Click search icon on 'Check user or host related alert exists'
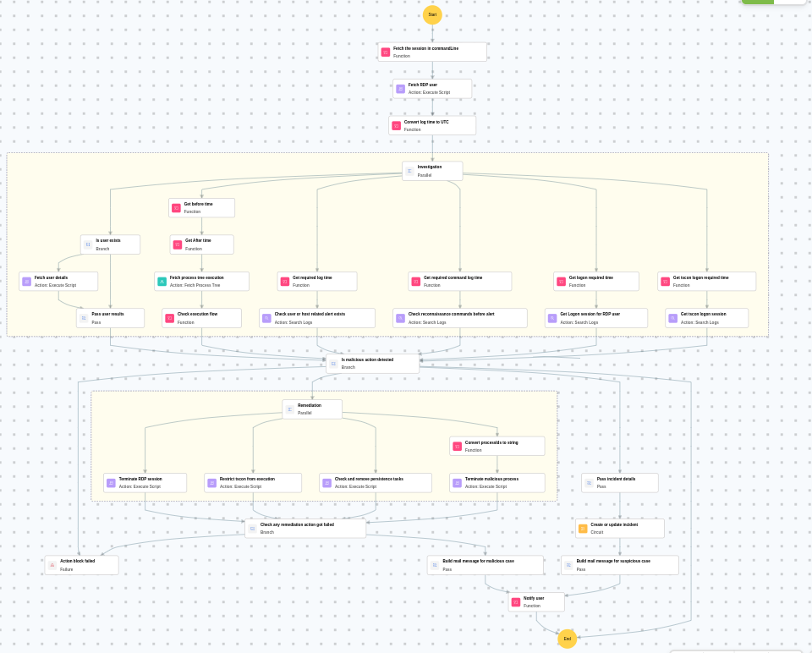Viewport: 812px width, 653px height. [x=266, y=318]
